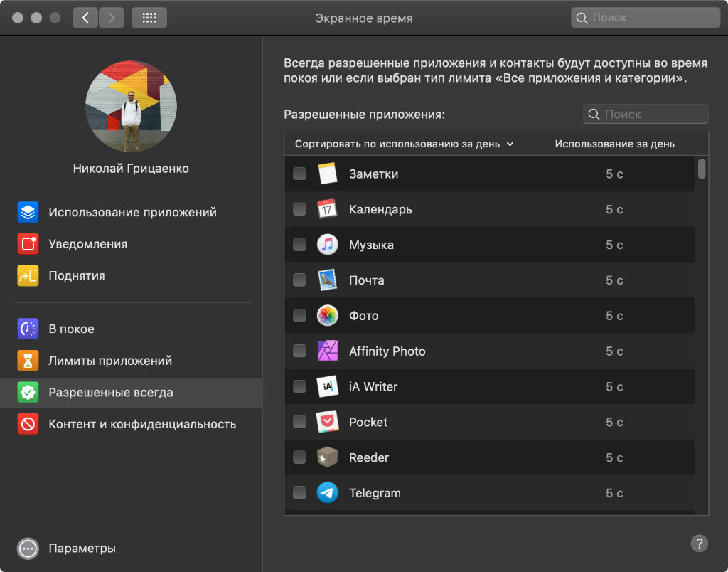728x572 pixels.
Task: Tick the Pocket checkbox
Action: pos(299,422)
